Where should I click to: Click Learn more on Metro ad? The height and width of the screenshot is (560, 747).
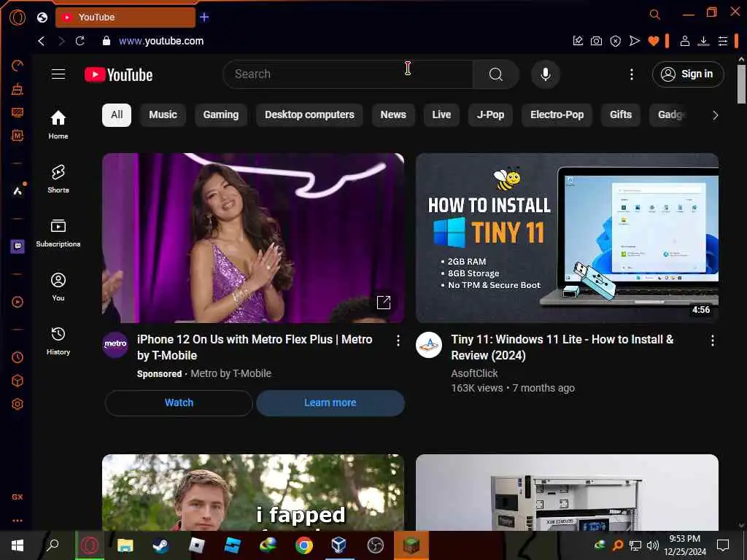click(330, 402)
